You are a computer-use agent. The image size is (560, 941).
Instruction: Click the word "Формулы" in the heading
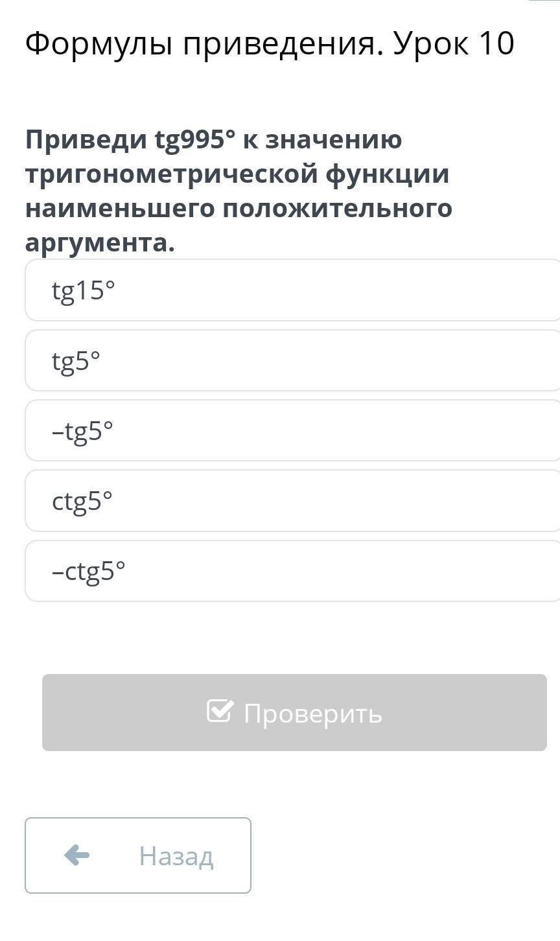pos(99,44)
